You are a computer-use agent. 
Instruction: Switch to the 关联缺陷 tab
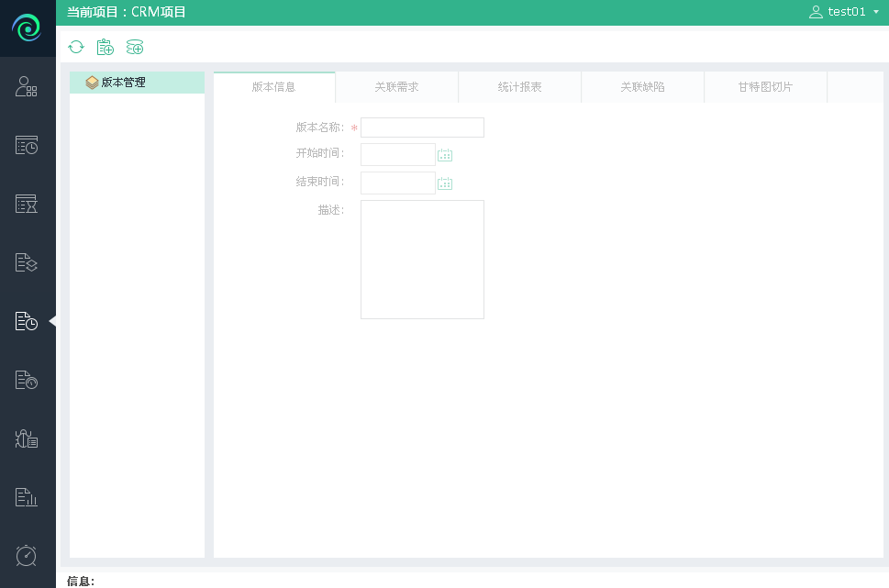tap(643, 87)
